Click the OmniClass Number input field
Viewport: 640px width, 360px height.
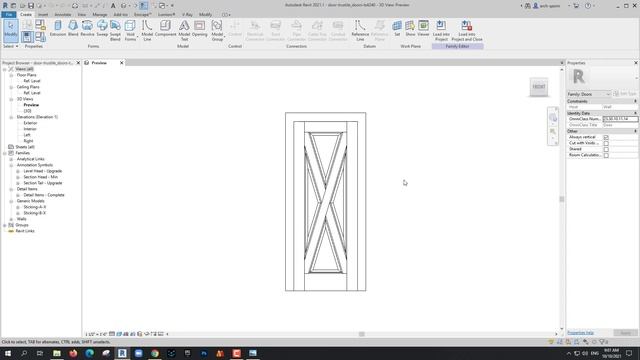[x=620, y=119]
